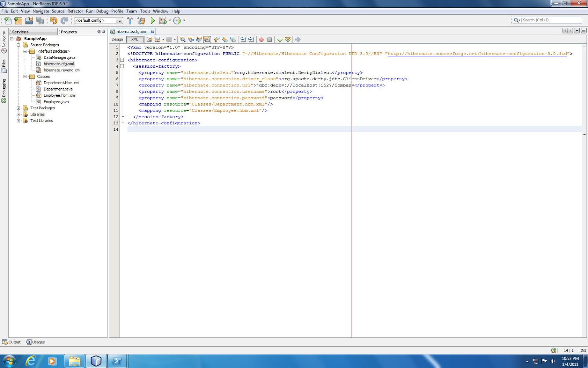Switch editor to XML view
Screen dimensions: 588x368
tap(135, 39)
